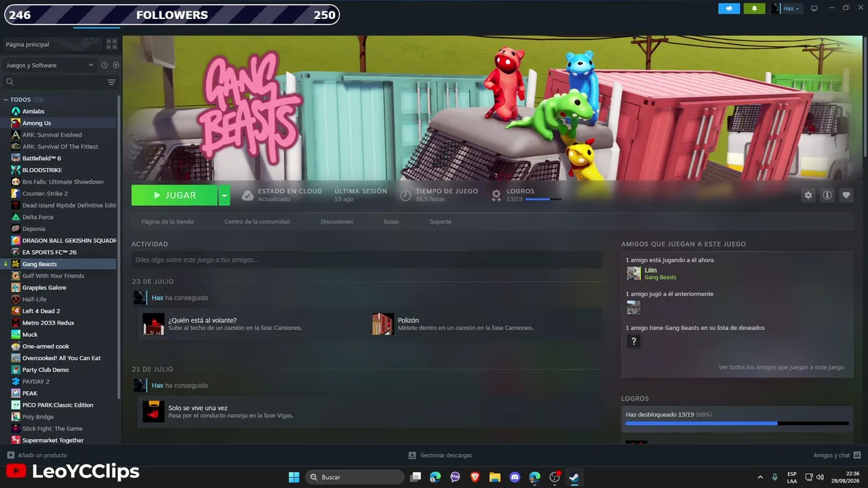Image resolution: width=868 pixels, height=488 pixels.
Task: Click Liiin's friend avatar
Action: 633,273
